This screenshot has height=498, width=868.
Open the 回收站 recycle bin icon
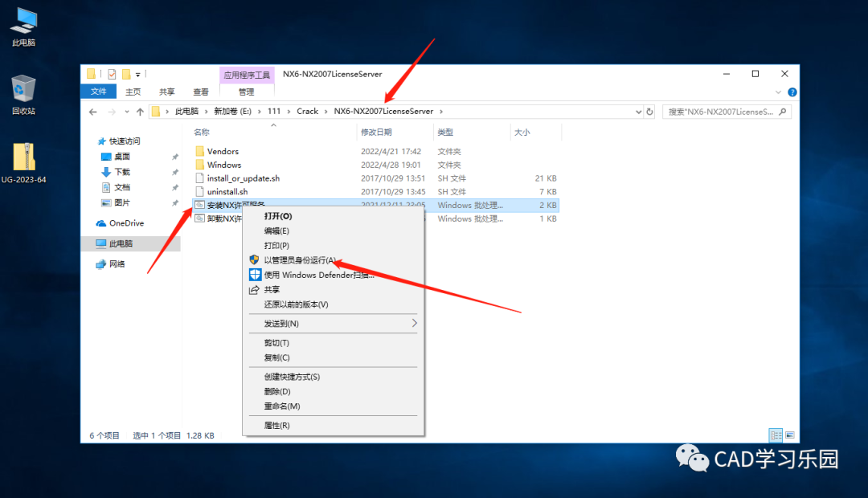(23, 95)
